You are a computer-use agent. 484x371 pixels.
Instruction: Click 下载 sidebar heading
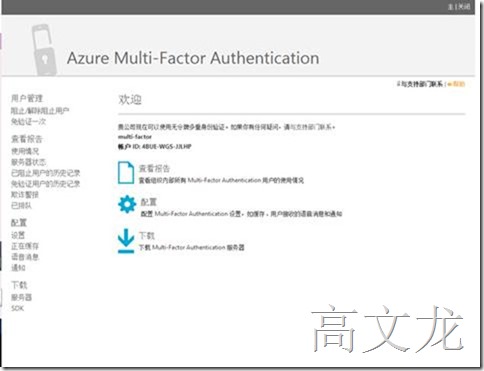click(19, 285)
